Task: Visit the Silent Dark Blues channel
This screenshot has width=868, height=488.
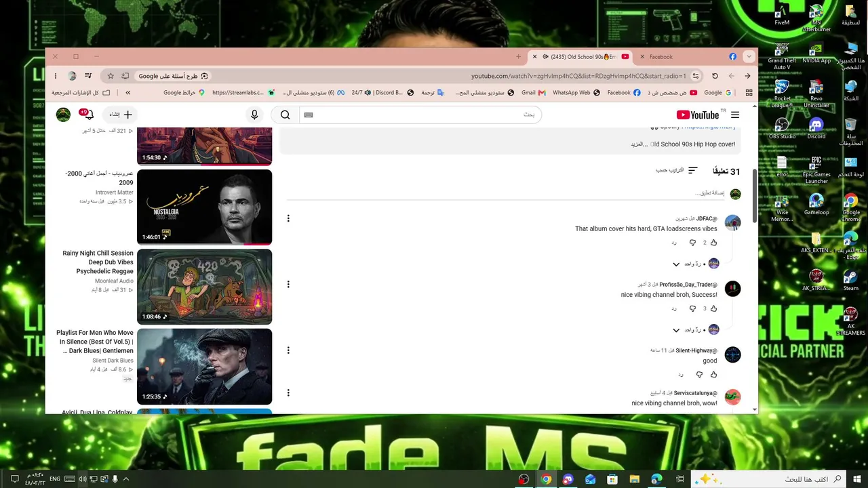Action: [113, 361]
